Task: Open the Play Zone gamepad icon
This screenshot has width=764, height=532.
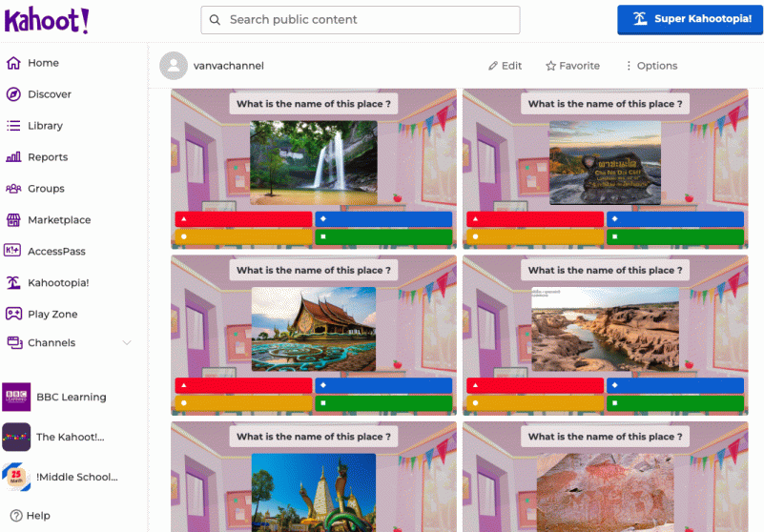Action: (13, 315)
